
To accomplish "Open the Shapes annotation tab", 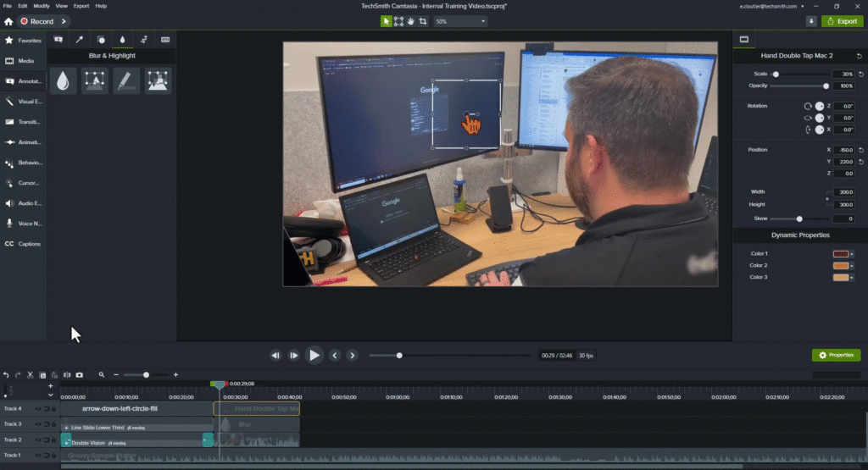I will (x=101, y=40).
